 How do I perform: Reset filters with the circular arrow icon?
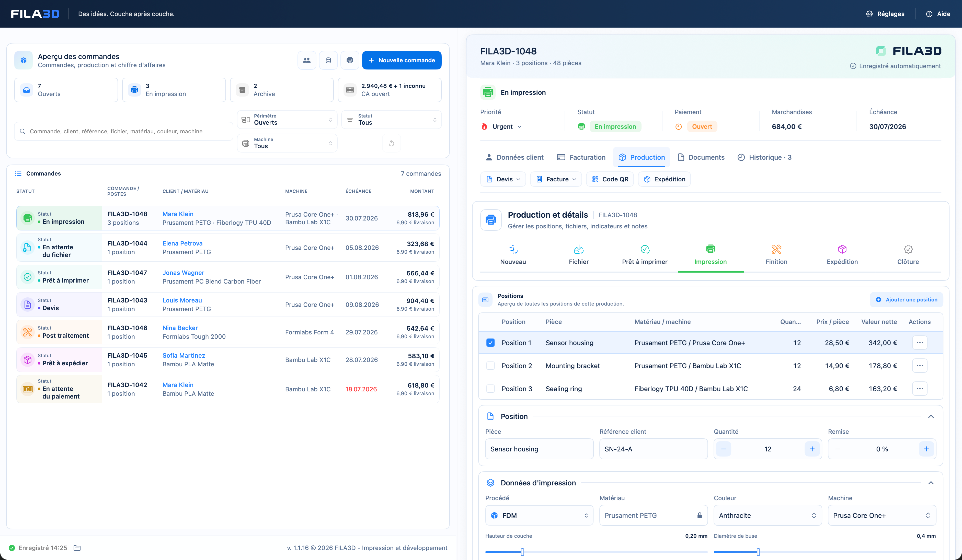coord(391,143)
